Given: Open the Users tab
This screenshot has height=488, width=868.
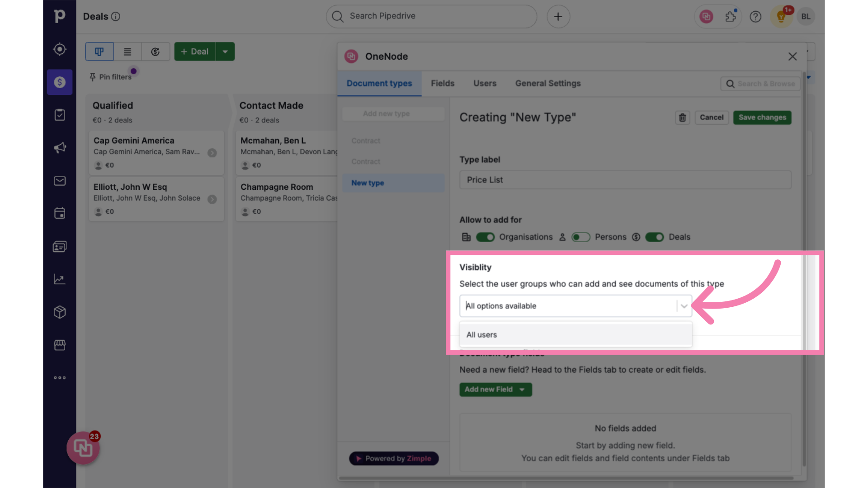Looking at the screenshot, I should (485, 84).
